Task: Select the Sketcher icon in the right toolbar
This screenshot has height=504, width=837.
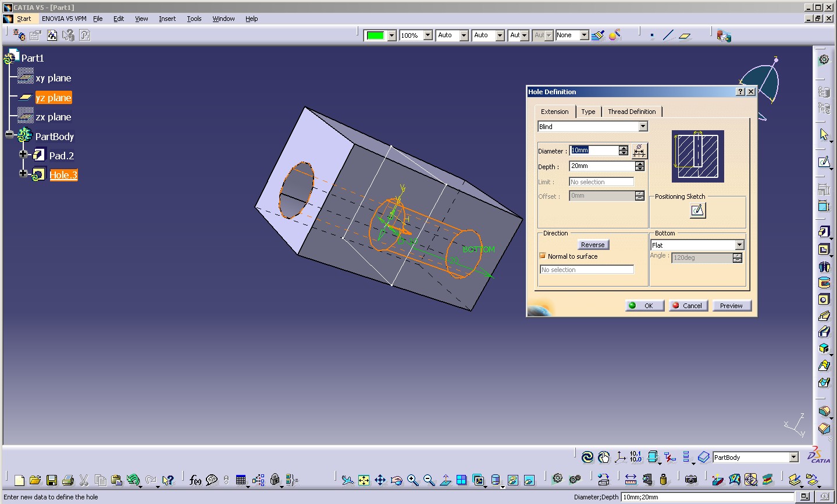Action: pyautogui.click(x=824, y=162)
